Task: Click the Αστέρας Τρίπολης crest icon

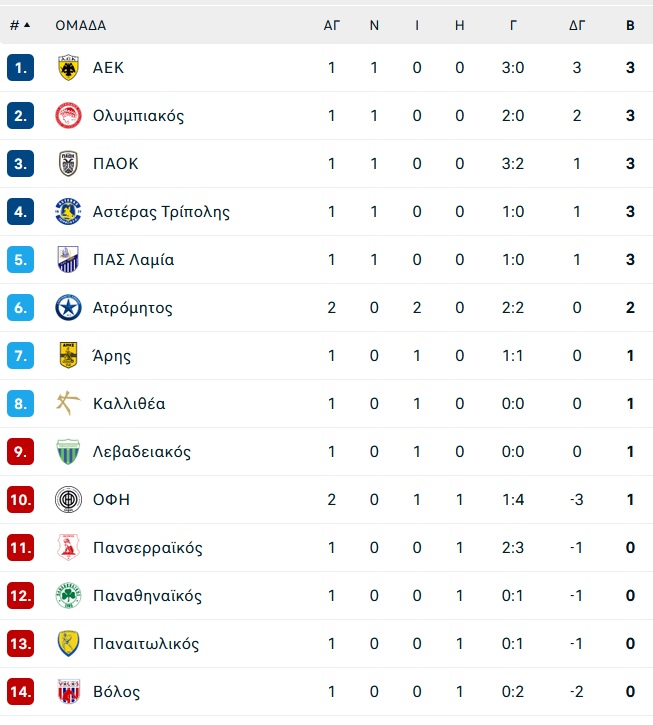Action: 68,212
